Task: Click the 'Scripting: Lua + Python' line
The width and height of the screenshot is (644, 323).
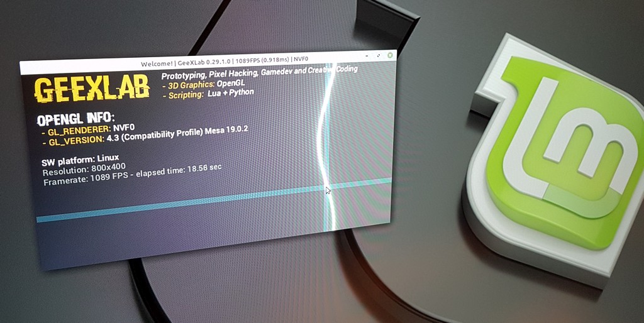Action: 208,94
